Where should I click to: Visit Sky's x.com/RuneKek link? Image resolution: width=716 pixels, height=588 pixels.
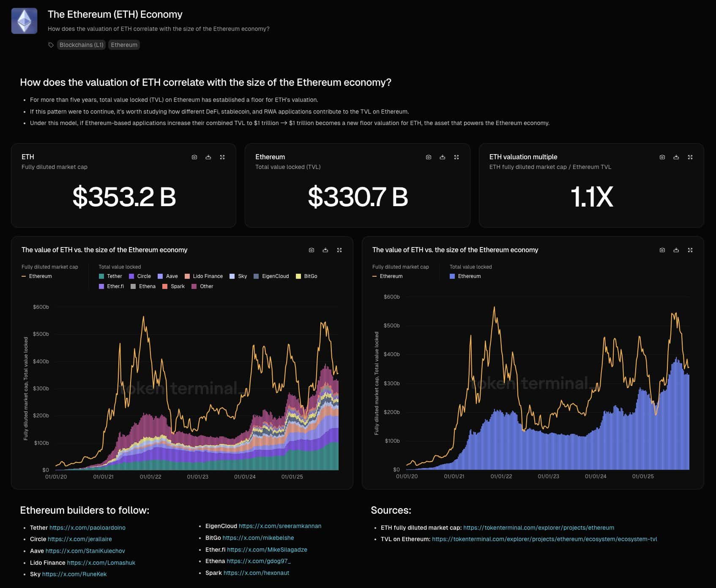[74, 574]
